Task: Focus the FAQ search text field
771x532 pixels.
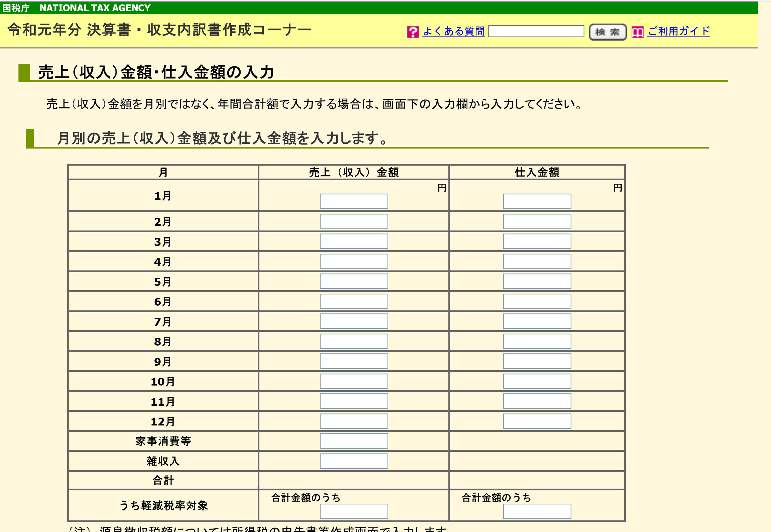Action: [536, 31]
